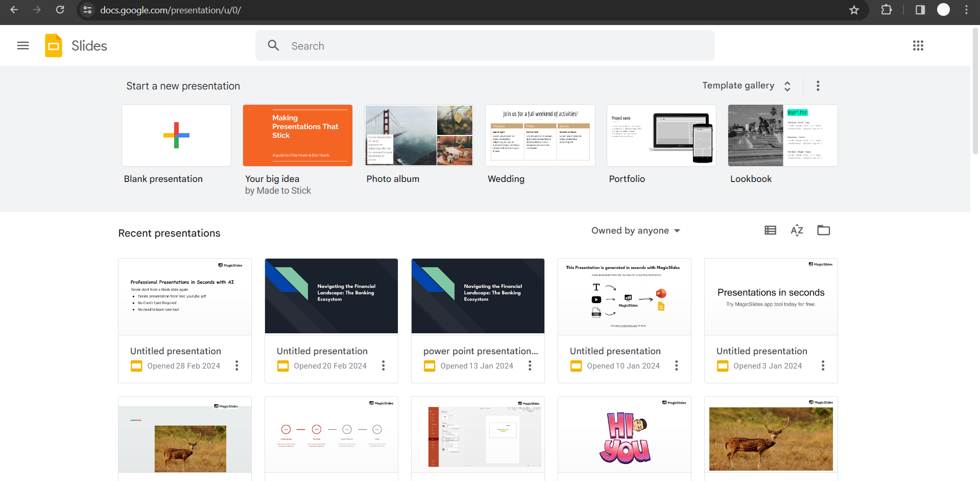Open the A-Z sort options

point(797,231)
